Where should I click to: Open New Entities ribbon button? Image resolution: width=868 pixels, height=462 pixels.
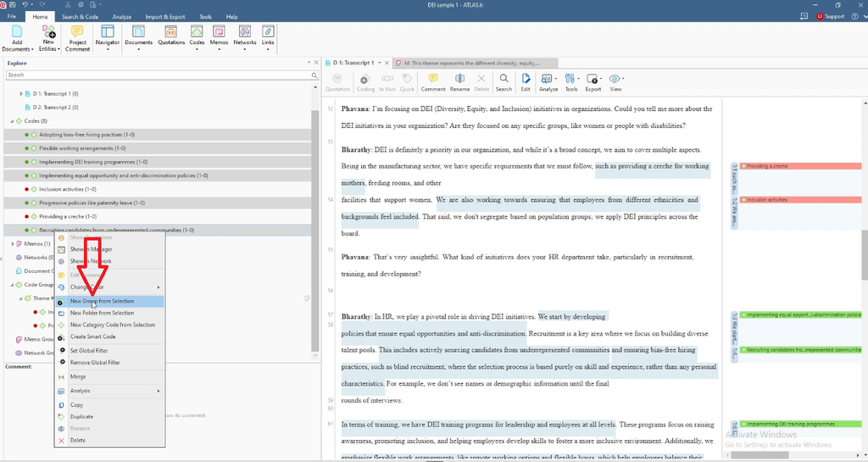[x=48, y=38]
